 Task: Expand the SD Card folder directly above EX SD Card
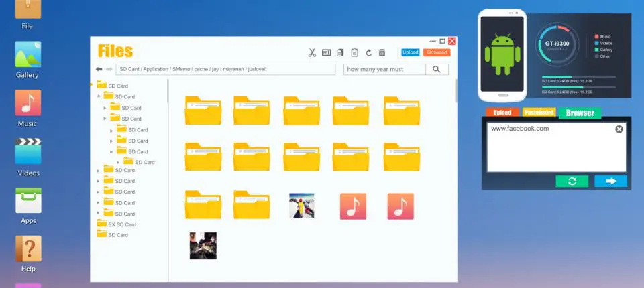click(x=99, y=213)
